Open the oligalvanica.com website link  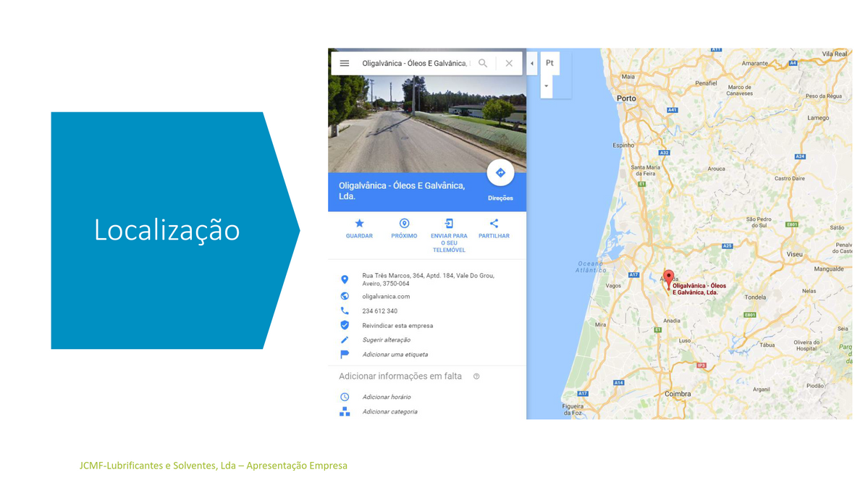tap(386, 296)
